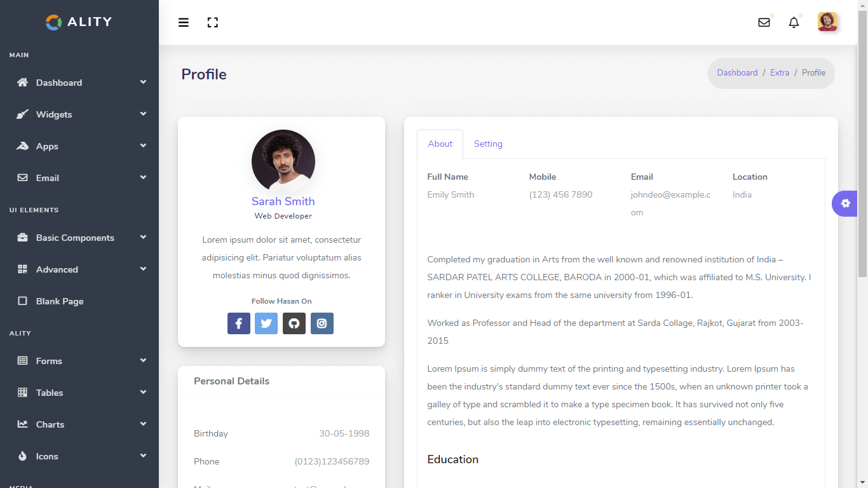
Task: Open the Instagram social icon
Action: (322, 323)
